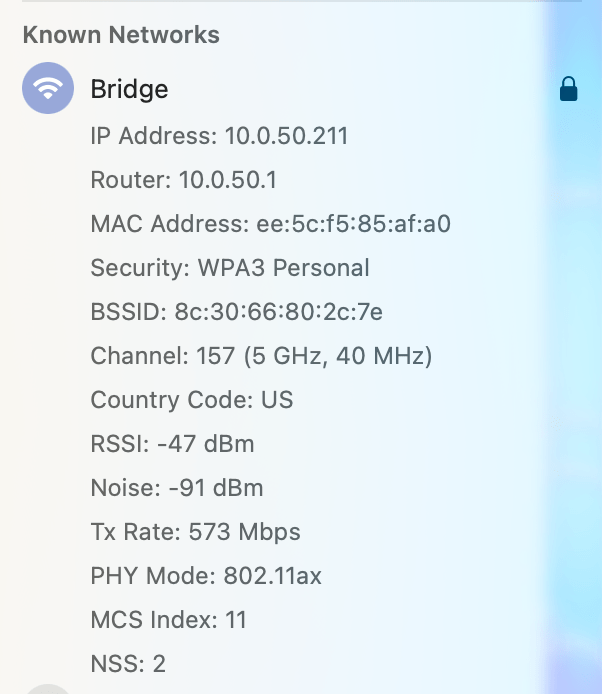Click the partially visible network icon at bottom

[47, 689]
